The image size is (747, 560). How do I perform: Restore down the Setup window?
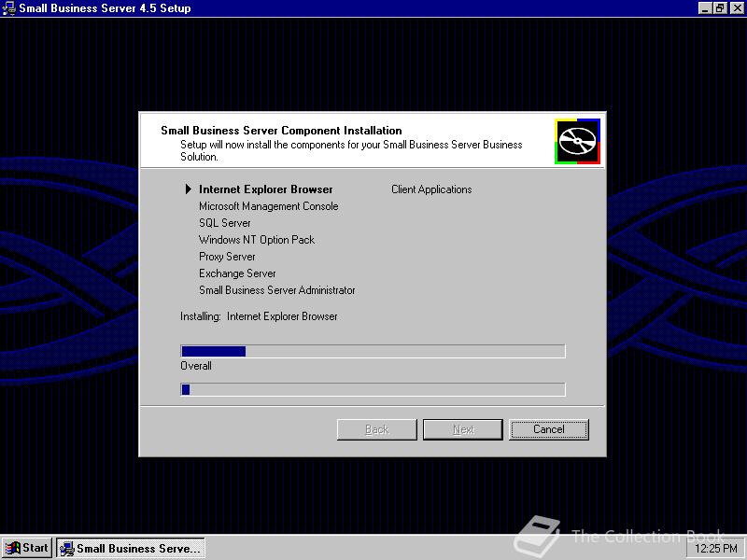tap(720, 8)
